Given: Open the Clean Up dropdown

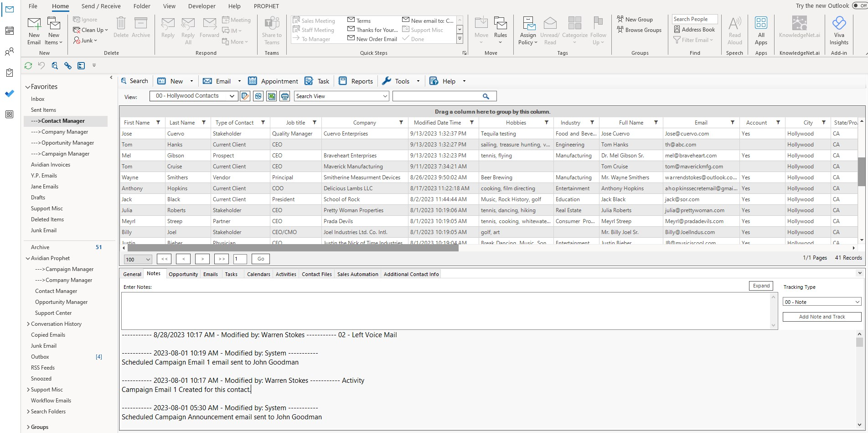Looking at the screenshot, I should point(91,30).
